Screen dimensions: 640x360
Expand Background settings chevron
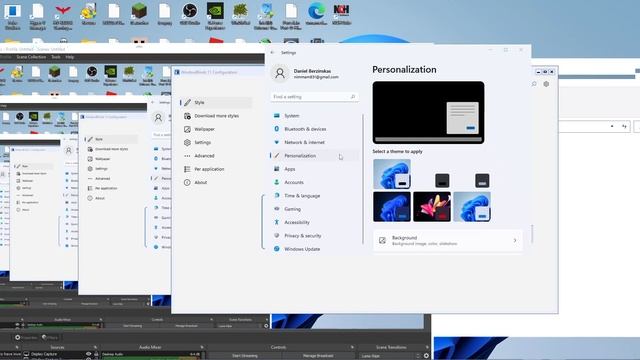[x=515, y=240]
